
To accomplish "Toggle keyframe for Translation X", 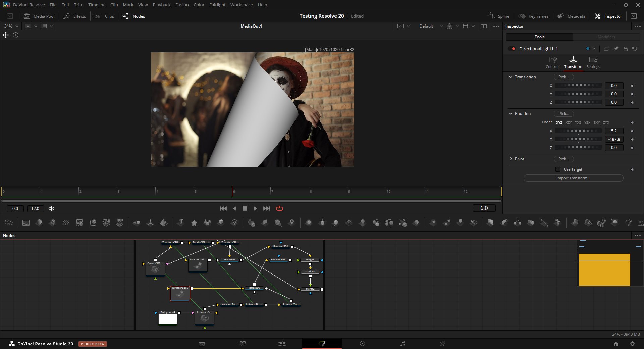I will click(x=632, y=86).
